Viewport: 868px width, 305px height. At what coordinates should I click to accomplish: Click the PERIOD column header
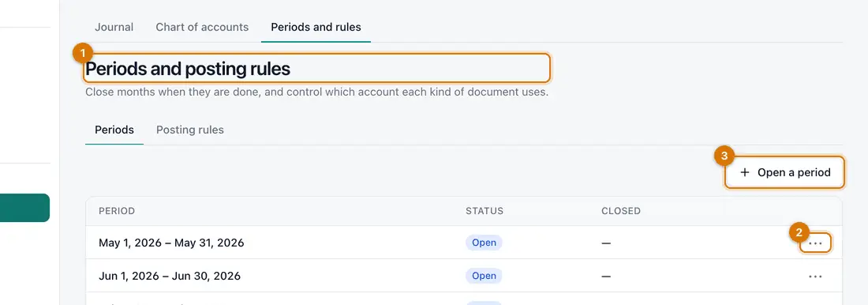[117, 211]
